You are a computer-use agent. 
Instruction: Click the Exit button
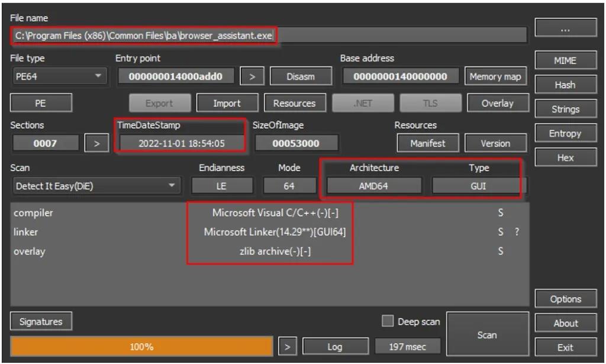[565, 347]
